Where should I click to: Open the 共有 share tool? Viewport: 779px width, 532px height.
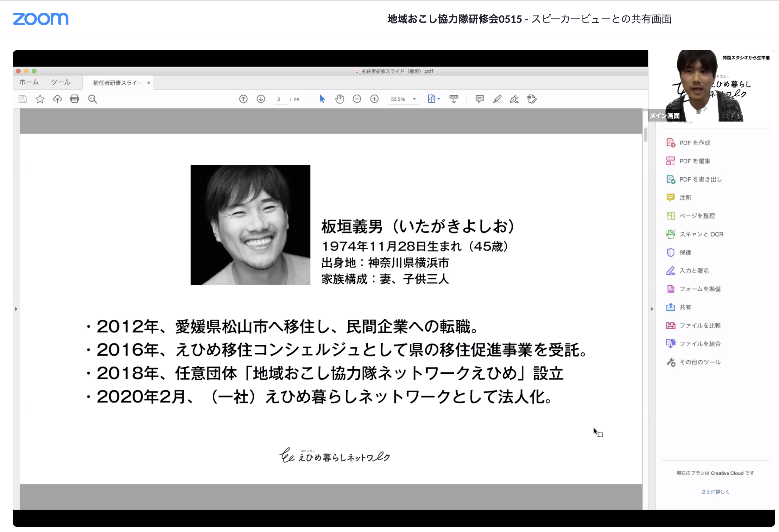click(679, 307)
